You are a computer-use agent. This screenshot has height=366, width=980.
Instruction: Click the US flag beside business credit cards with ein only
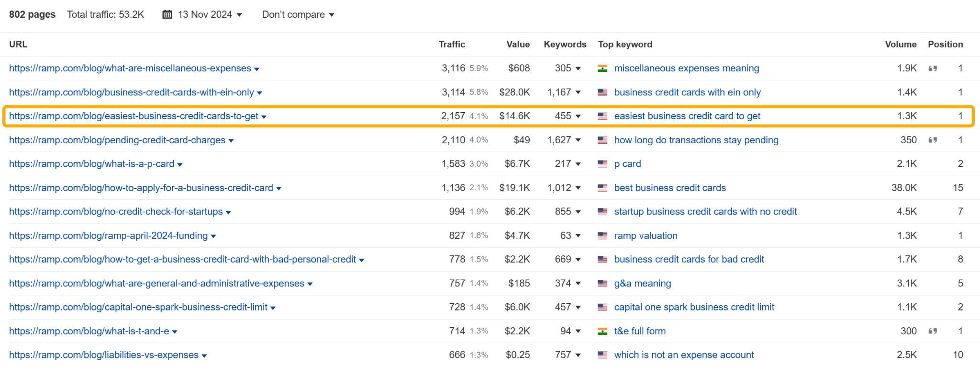pos(603,92)
